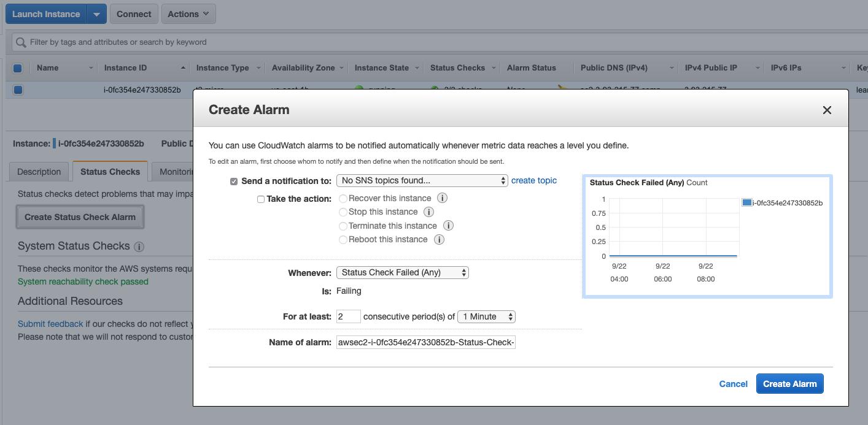Select the Stop this instance radio button
This screenshot has height=425, width=868.
(343, 212)
